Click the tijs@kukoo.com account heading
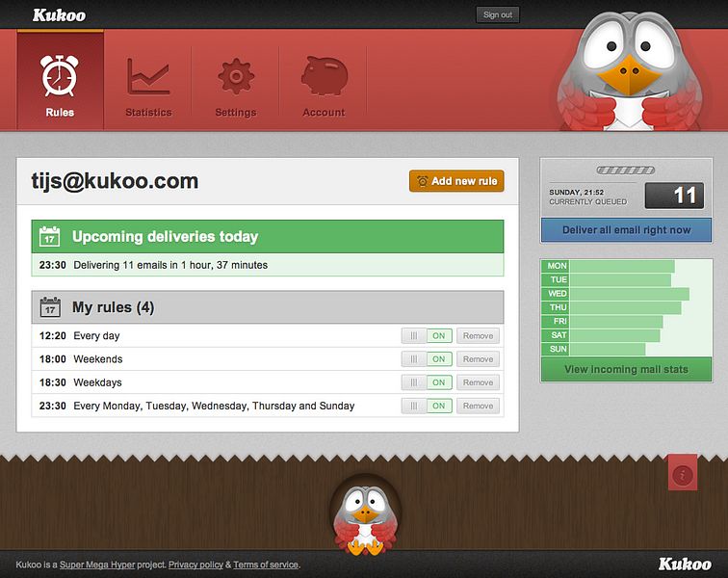Screen dimensions: 728x578 click(x=115, y=181)
